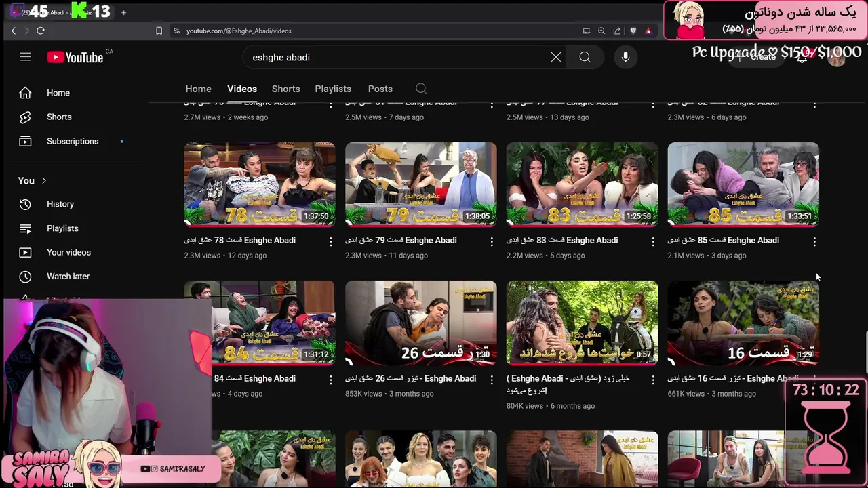The height and width of the screenshot is (488, 868).
Task: Open the channel Playlists tab
Action: [333, 89]
